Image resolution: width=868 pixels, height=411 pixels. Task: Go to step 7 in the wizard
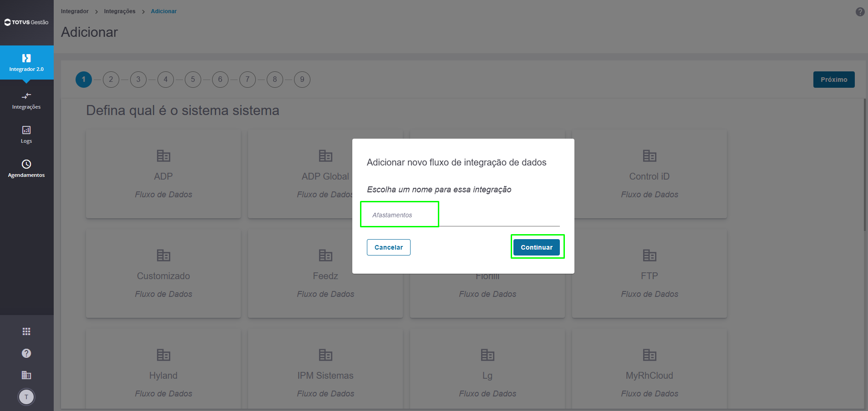[x=248, y=80]
